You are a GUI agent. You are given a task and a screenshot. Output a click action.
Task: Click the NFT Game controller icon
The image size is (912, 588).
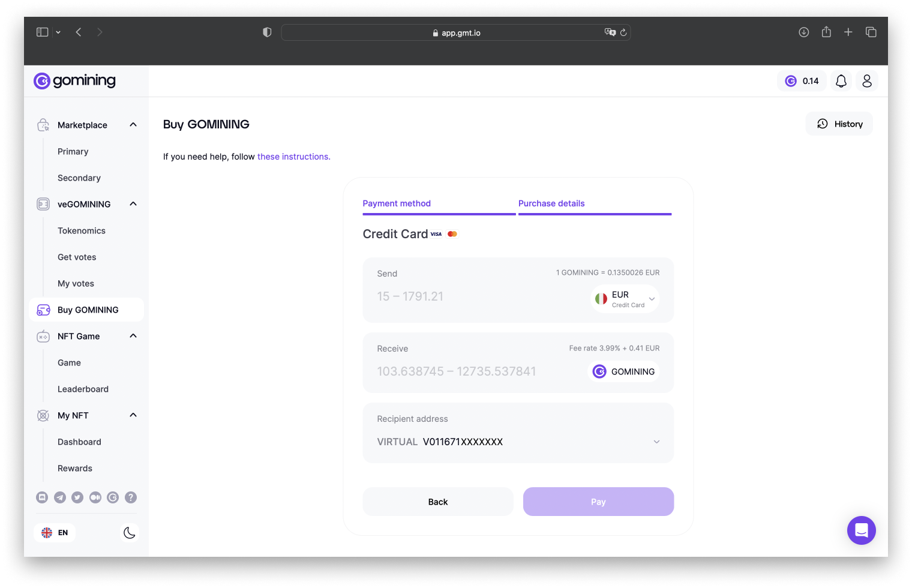(43, 336)
